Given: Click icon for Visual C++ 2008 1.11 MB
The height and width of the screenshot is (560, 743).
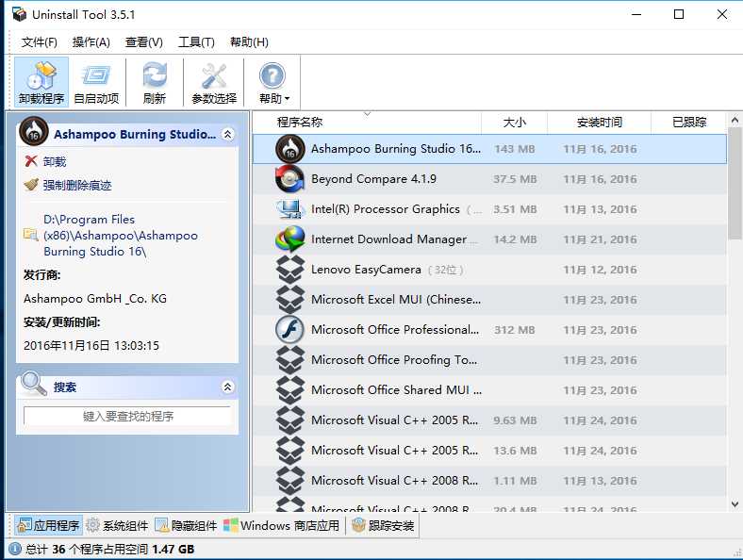Looking at the screenshot, I should point(290,481).
